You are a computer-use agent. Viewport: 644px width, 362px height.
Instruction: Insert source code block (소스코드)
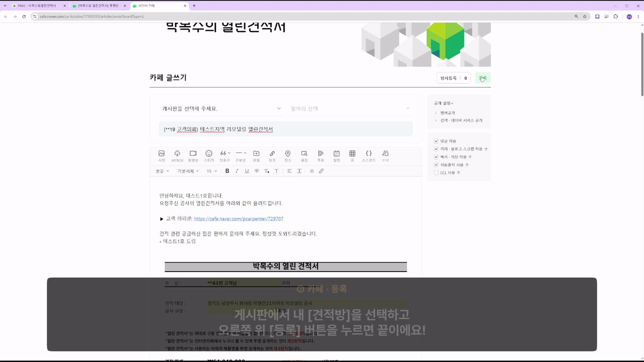[369, 156]
